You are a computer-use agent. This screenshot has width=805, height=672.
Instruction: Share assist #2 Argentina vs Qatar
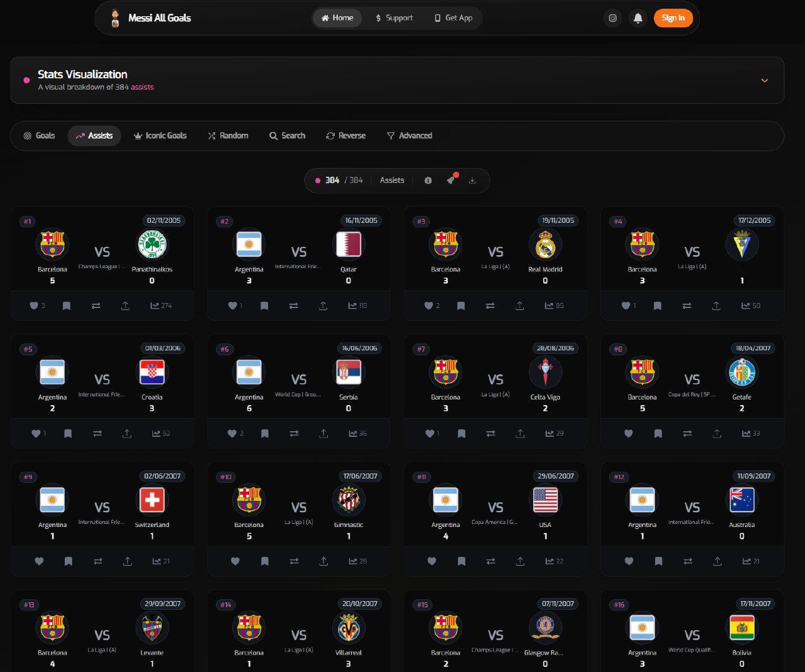[x=323, y=306]
